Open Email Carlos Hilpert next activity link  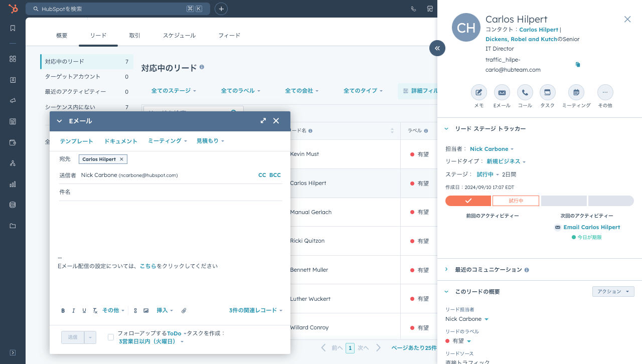[592, 227]
